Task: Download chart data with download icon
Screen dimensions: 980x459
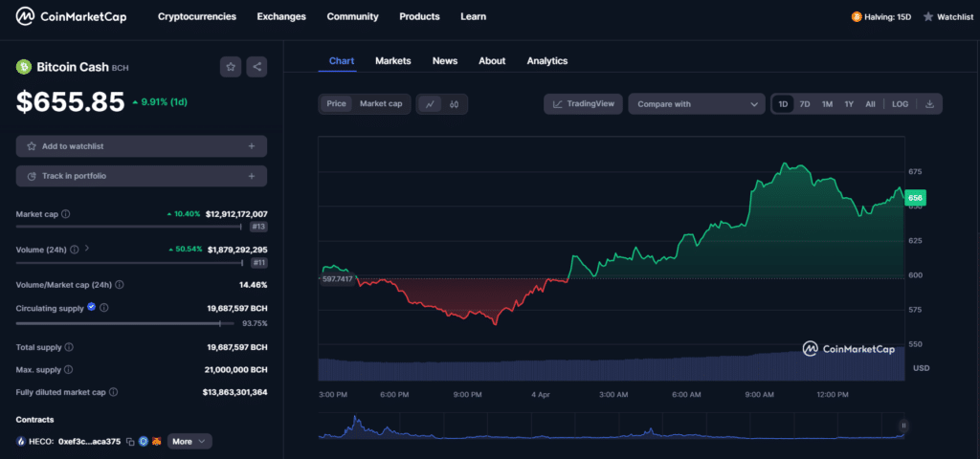Action: [x=929, y=104]
